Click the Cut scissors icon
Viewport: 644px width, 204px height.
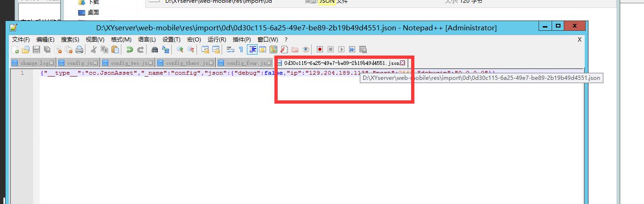point(94,49)
